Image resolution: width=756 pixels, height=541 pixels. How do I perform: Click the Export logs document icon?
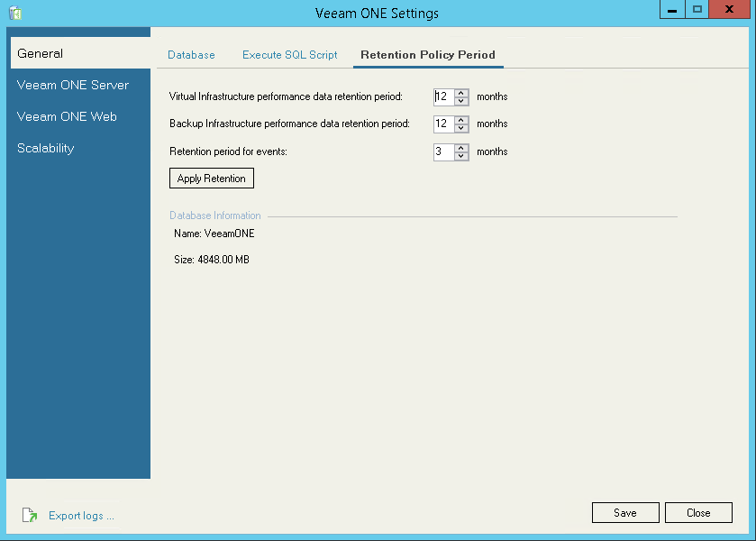click(x=30, y=515)
